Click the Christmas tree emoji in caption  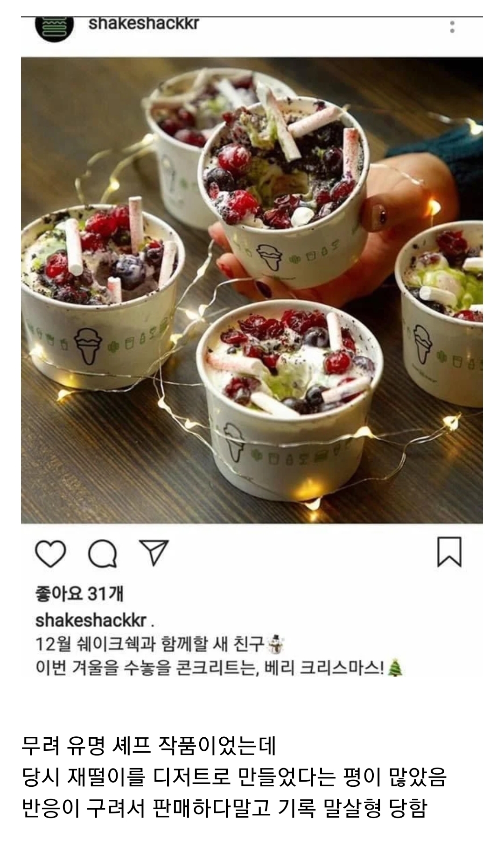395,668
